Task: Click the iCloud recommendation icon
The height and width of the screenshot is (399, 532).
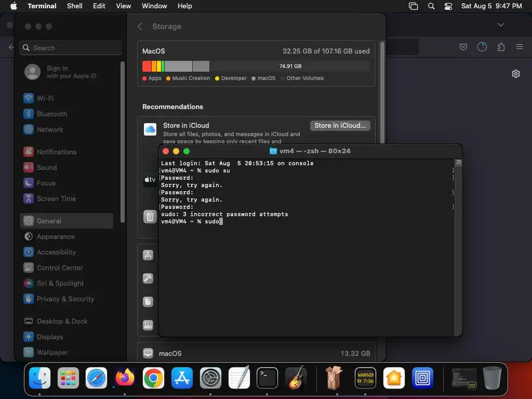Action: point(150,129)
